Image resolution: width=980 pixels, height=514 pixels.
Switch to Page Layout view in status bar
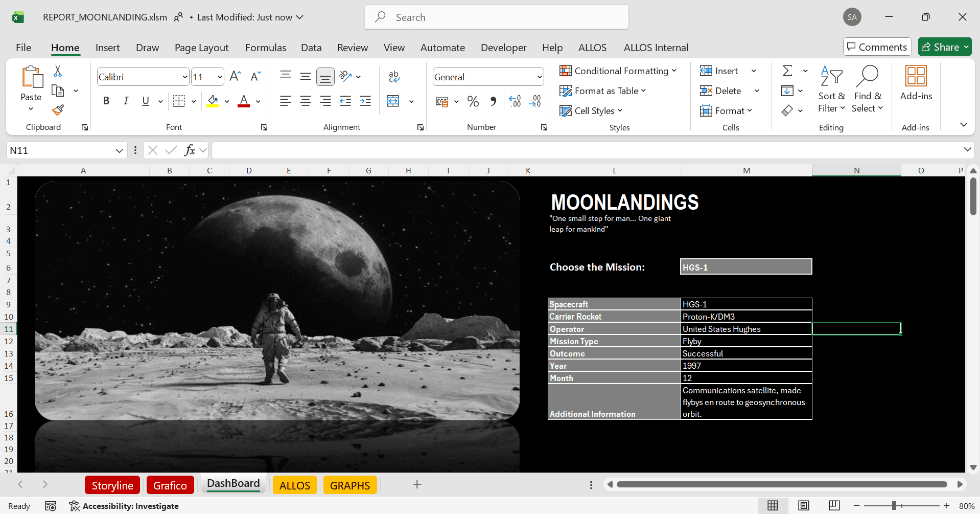[x=803, y=505]
